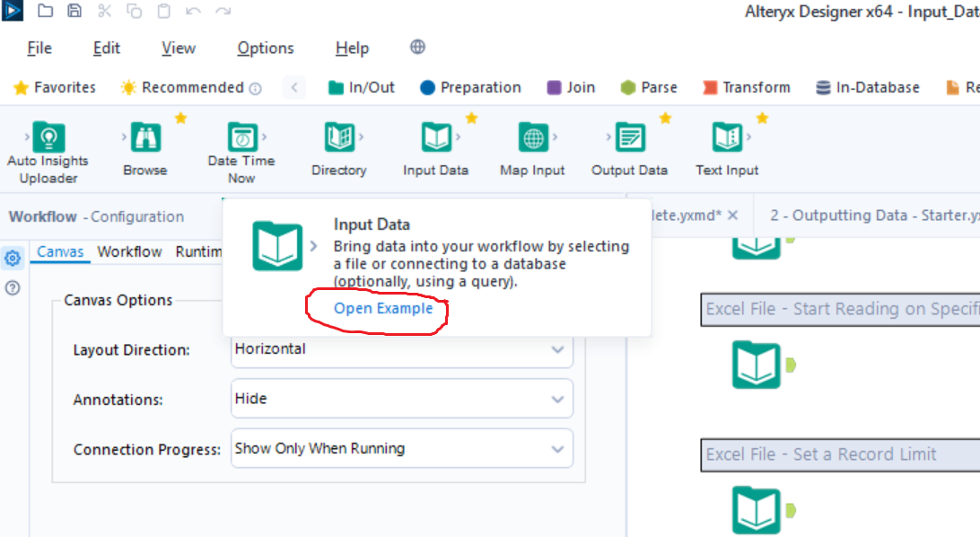Switch to the Canvas configuration tab
Screen dimensions: 980x537
60,251
